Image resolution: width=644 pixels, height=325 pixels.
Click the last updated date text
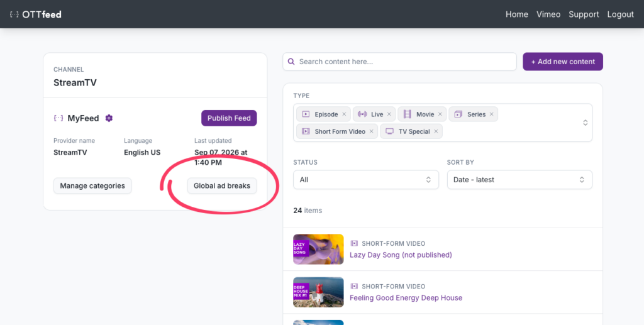221,158
